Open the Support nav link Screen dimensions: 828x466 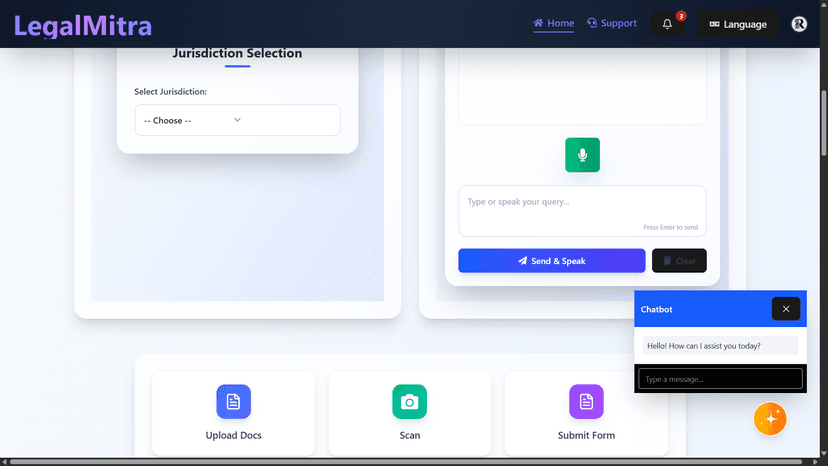click(612, 23)
